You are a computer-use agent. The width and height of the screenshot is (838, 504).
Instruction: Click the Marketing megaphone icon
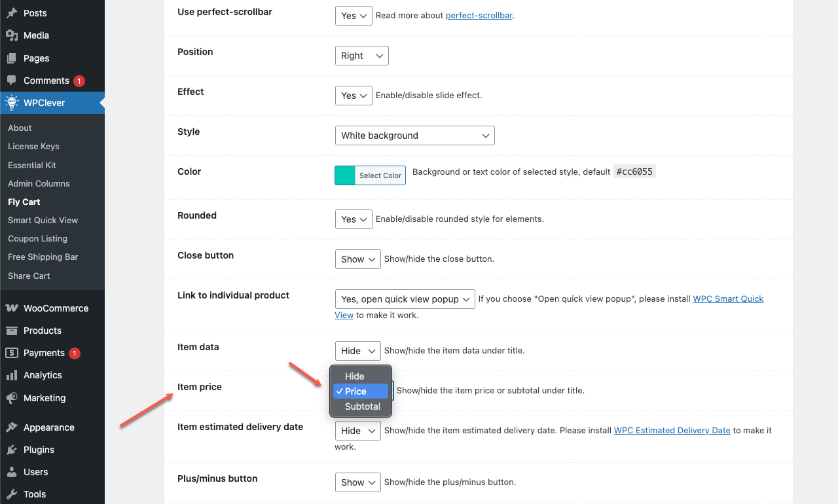[x=12, y=398]
